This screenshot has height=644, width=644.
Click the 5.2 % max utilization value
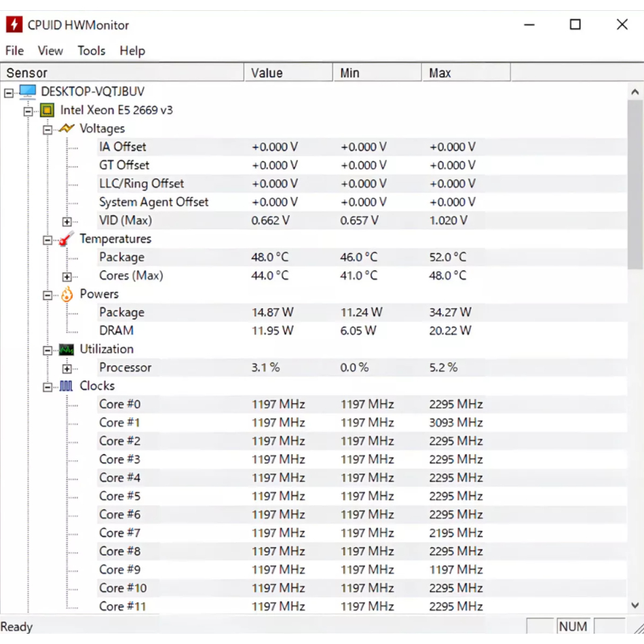pos(443,368)
